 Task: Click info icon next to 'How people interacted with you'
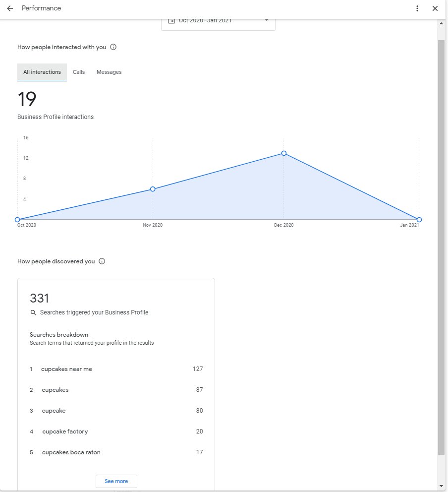click(x=113, y=47)
